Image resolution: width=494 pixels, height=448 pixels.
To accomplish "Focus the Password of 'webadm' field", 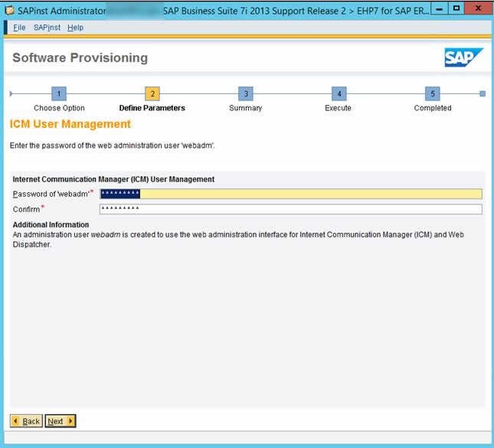I will pos(291,194).
